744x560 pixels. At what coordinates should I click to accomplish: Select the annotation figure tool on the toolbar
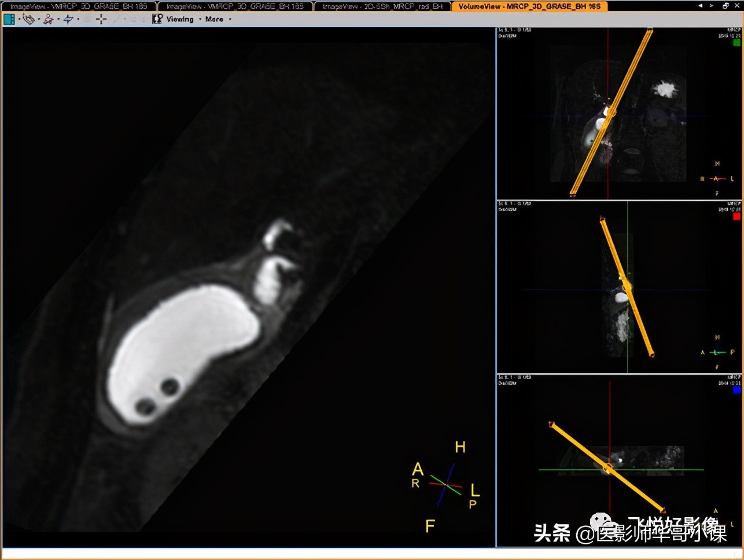pos(49,19)
